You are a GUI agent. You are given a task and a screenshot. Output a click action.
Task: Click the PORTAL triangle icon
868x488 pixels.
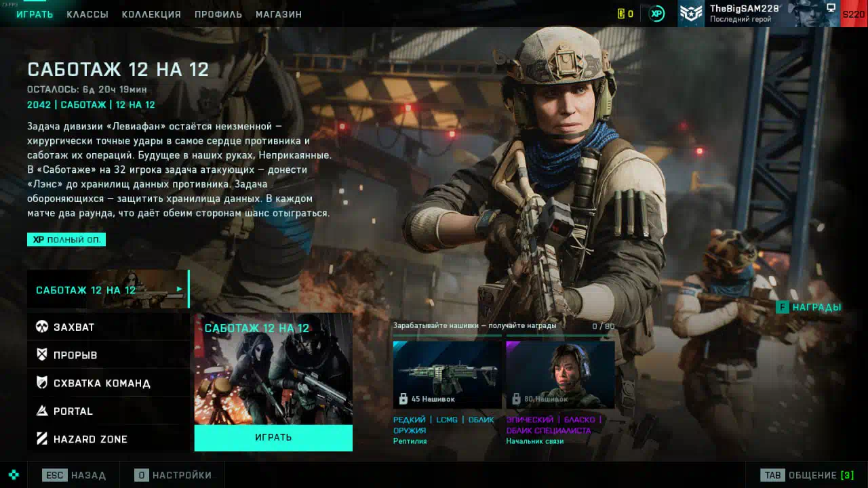click(x=42, y=411)
